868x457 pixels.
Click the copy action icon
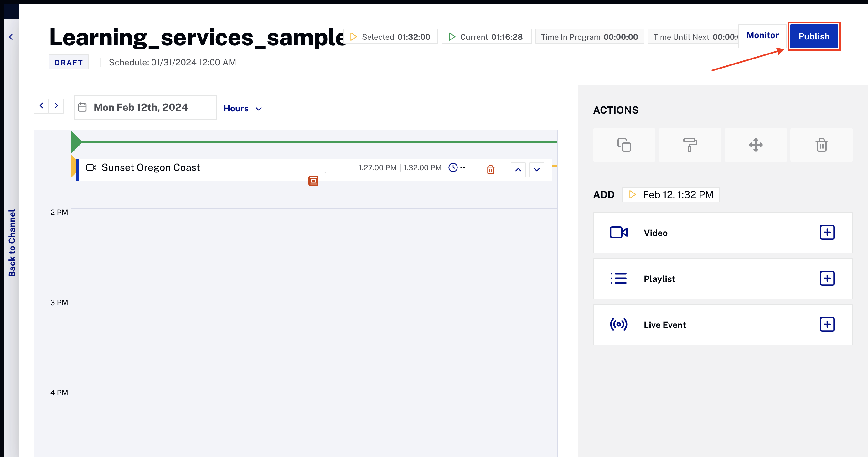624,145
